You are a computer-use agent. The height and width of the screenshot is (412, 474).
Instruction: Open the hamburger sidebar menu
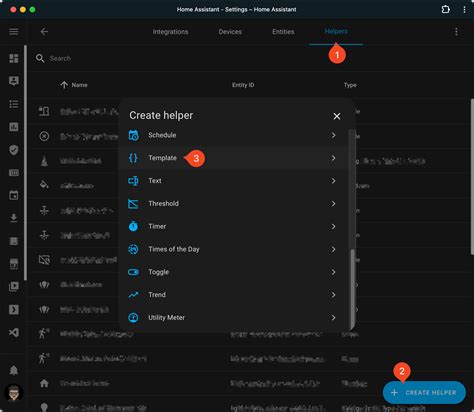(x=14, y=32)
